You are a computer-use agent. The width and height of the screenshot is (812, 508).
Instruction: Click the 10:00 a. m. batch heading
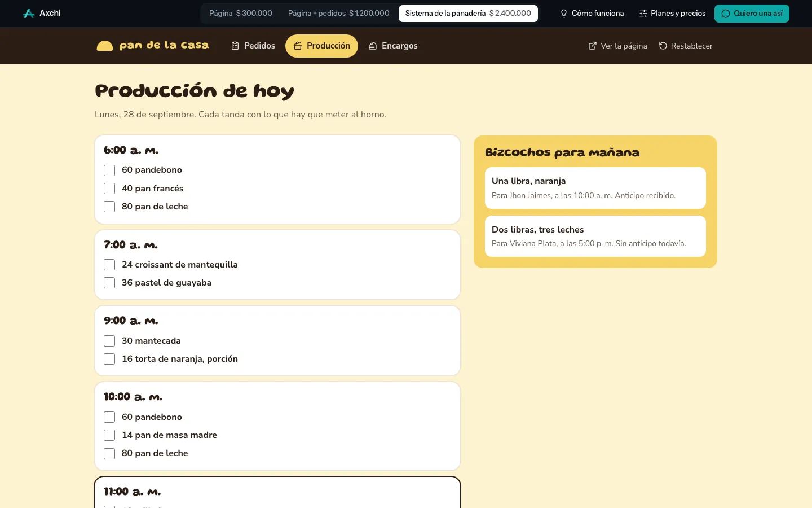point(133,397)
